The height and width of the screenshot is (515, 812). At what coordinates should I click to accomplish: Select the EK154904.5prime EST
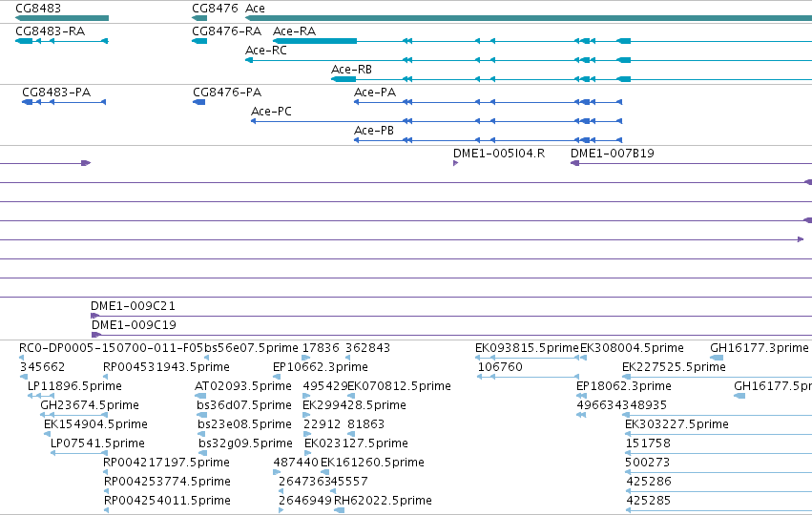tap(47, 434)
